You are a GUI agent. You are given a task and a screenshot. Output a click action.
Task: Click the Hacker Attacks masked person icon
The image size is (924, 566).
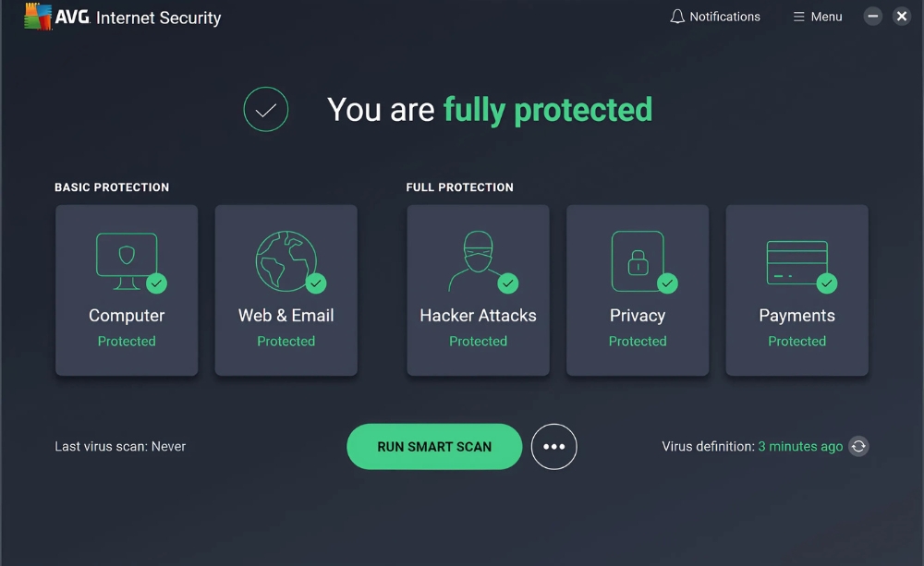coord(478,261)
